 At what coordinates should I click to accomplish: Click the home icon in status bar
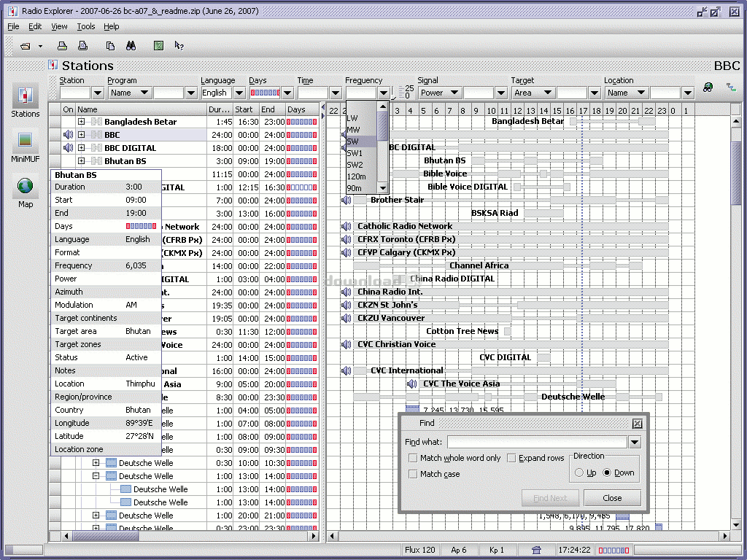click(x=536, y=550)
